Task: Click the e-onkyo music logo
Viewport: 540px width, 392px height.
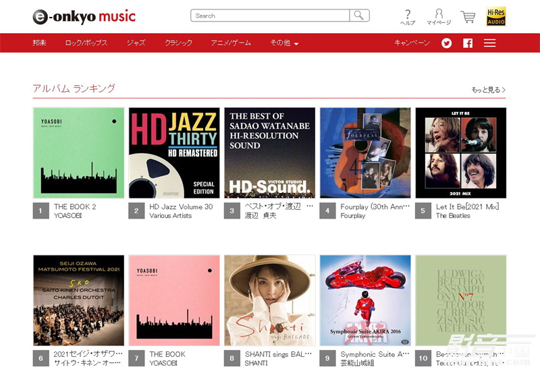Action: 84,16
